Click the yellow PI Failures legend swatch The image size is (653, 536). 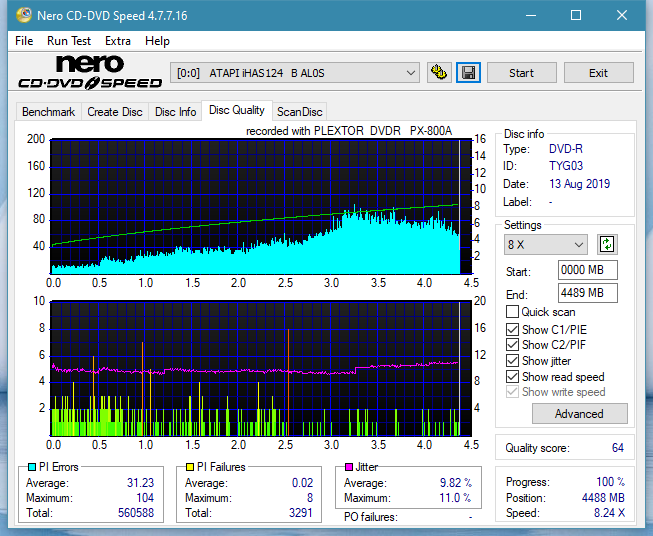(189, 467)
